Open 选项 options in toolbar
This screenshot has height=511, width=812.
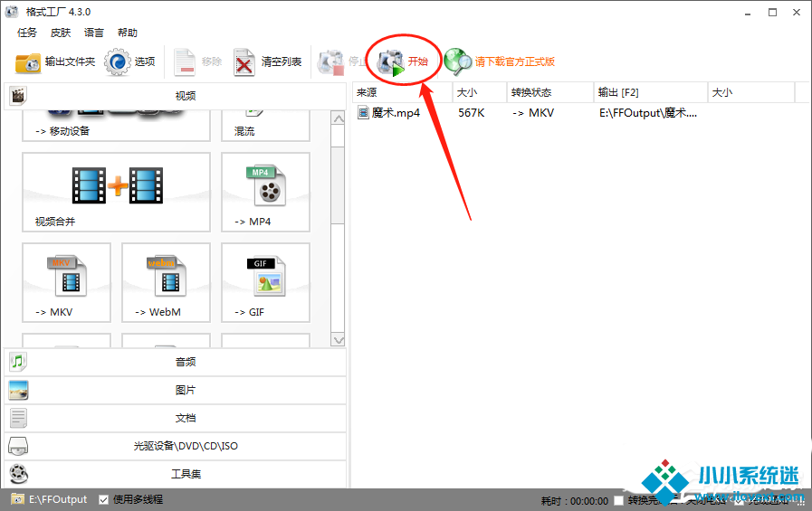coord(131,62)
